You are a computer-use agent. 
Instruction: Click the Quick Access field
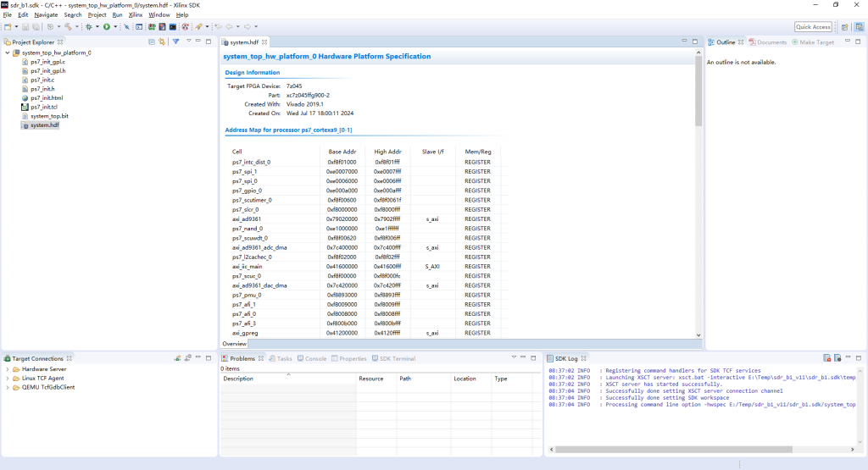813,26
